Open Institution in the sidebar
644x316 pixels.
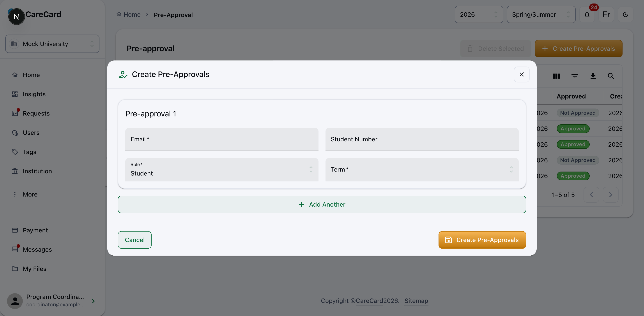point(53,171)
